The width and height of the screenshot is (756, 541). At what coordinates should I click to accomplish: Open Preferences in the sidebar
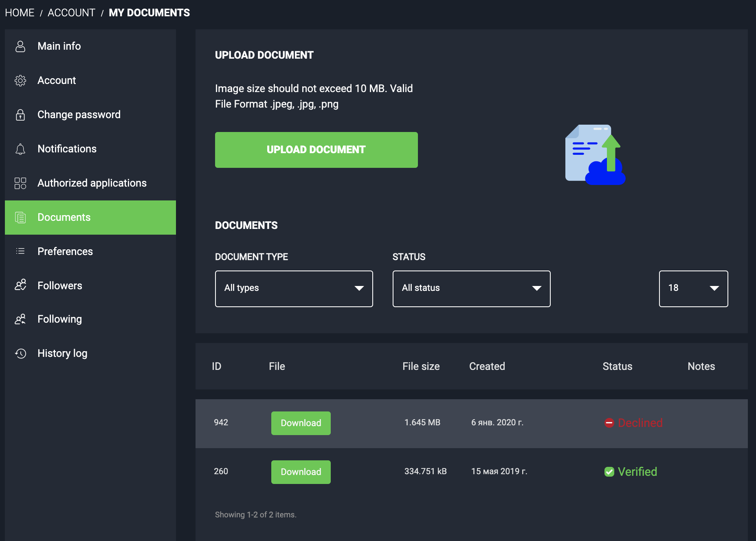click(65, 251)
